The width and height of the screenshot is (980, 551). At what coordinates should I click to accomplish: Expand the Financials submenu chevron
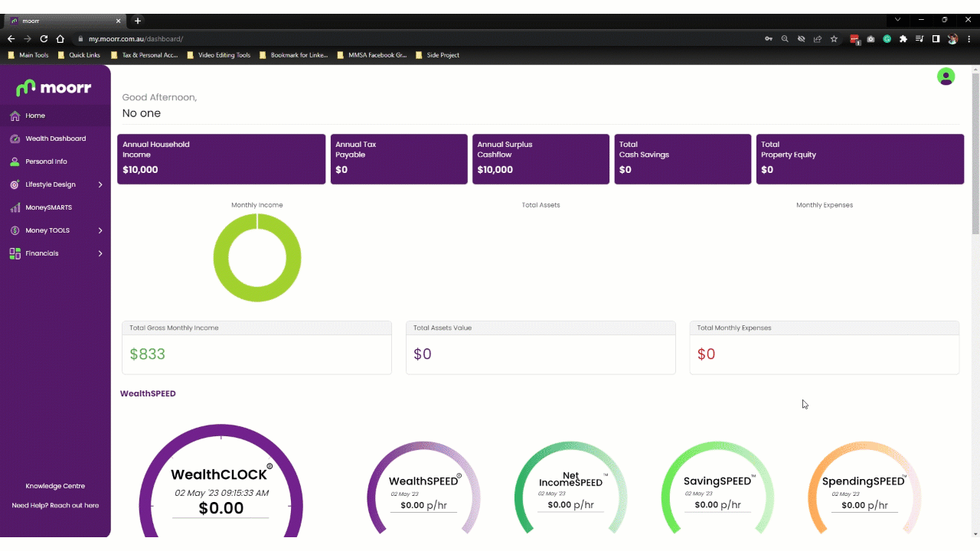[x=100, y=253]
